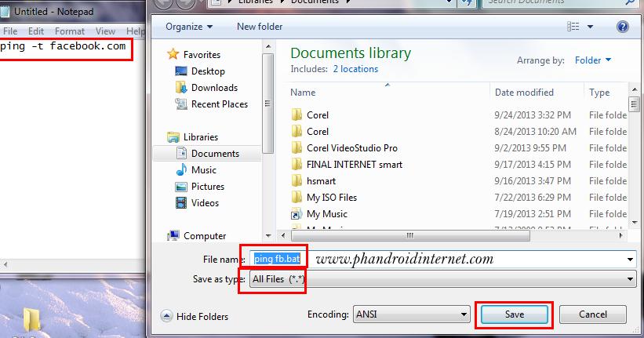Click the File name input field
This screenshot has height=338, width=644.
coord(442,259)
